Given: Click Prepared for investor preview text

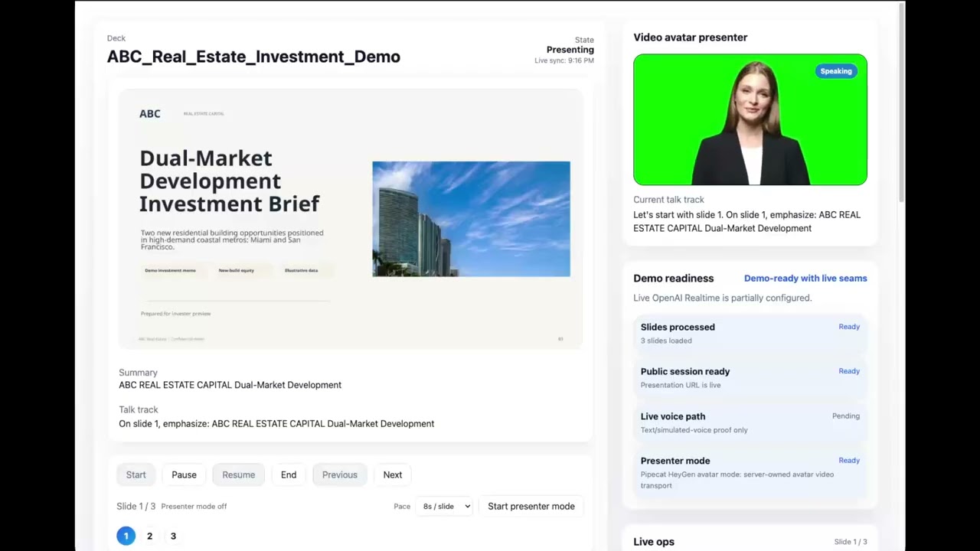Looking at the screenshot, I should [x=175, y=314].
